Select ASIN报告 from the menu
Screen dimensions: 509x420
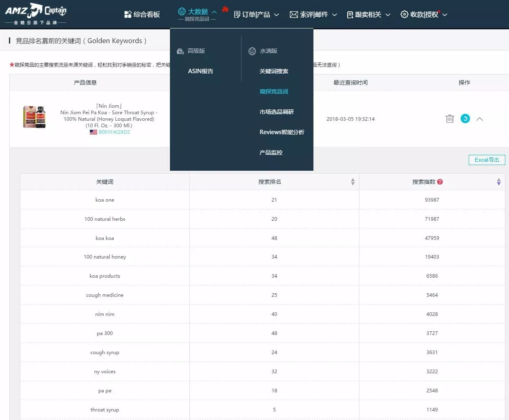[200, 71]
